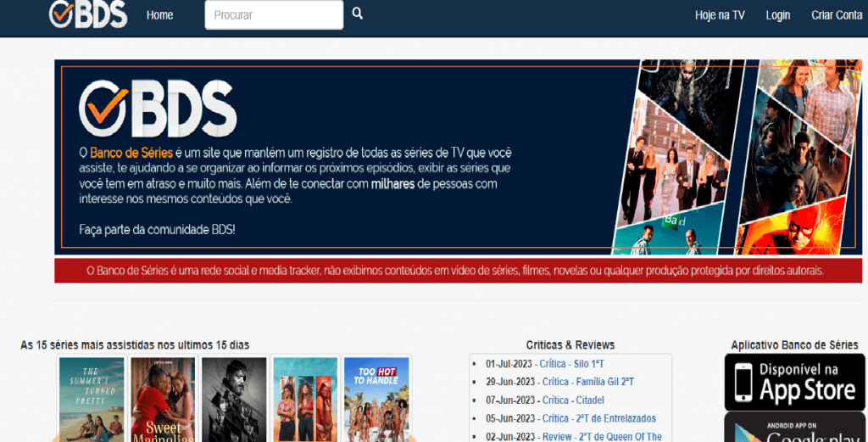Click the date 07-Jun-2023
The image size is (868, 442).
click(510, 400)
